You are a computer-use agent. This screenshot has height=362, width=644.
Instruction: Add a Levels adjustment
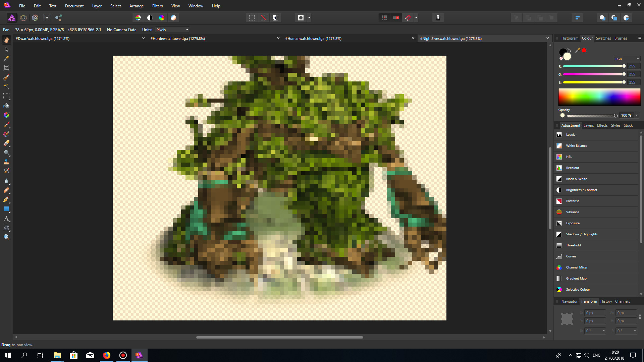pyautogui.click(x=596, y=135)
